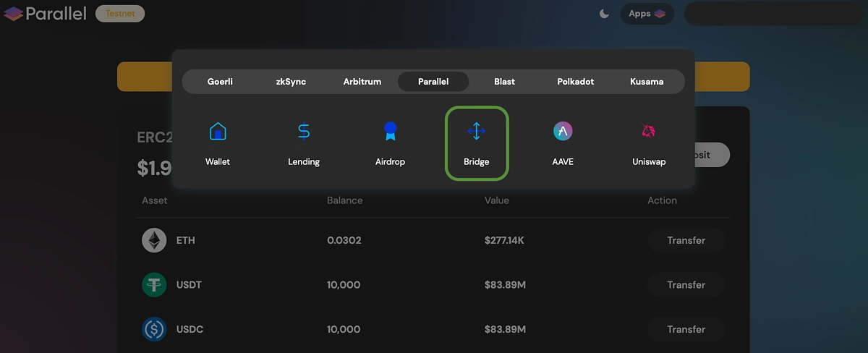Image resolution: width=868 pixels, height=353 pixels.
Task: Switch to the Kusama tab
Action: [647, 82]
